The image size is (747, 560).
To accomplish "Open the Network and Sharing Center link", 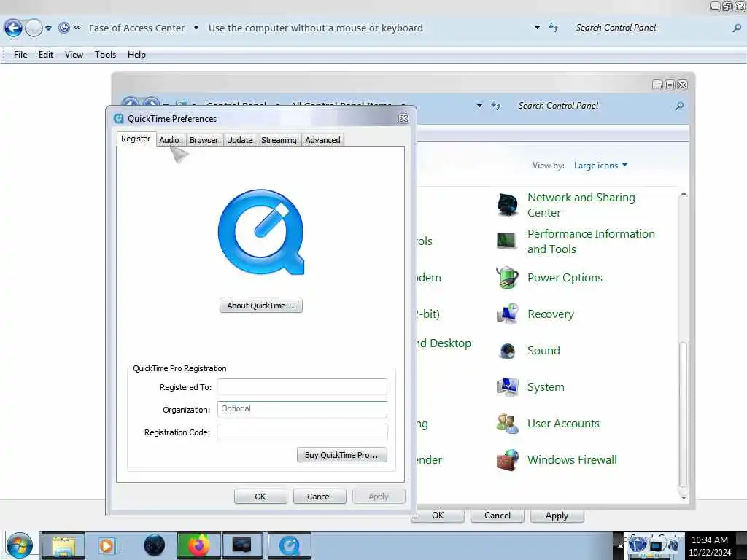I will pos(581,205).
